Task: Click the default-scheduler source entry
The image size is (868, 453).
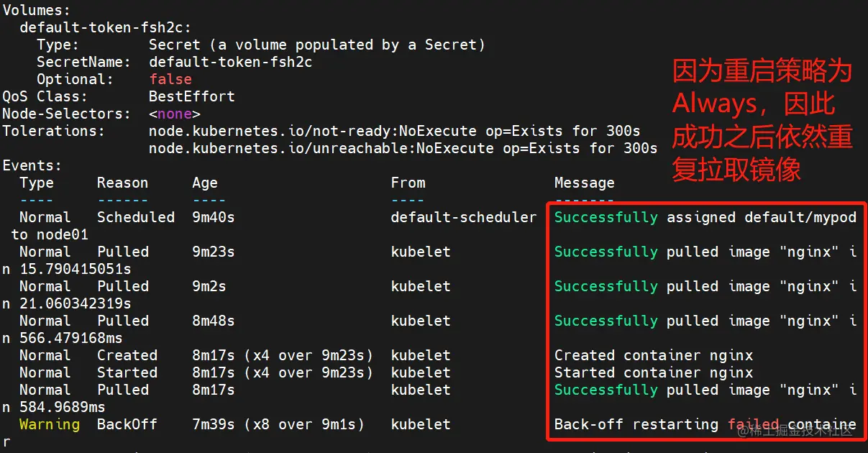Action: pos(463,218)
